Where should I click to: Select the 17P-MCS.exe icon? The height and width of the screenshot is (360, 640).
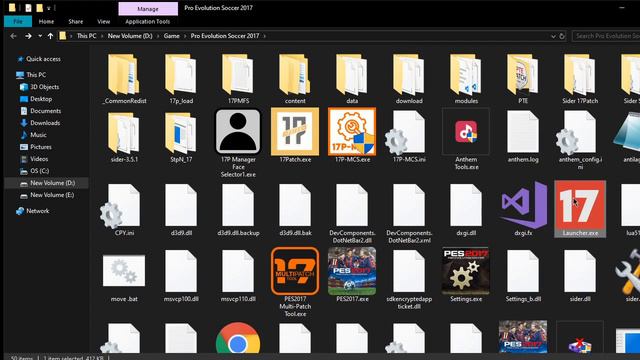click(x=352, y=131)
